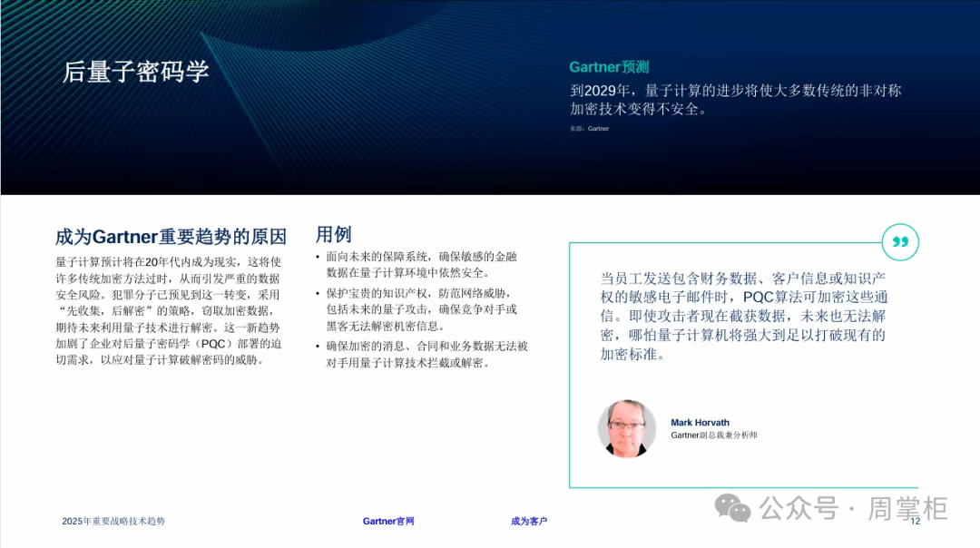This screenshot has width=980, height=548.
Task: Select Mark Horvath's portrait photo
Action: point(626,428)
